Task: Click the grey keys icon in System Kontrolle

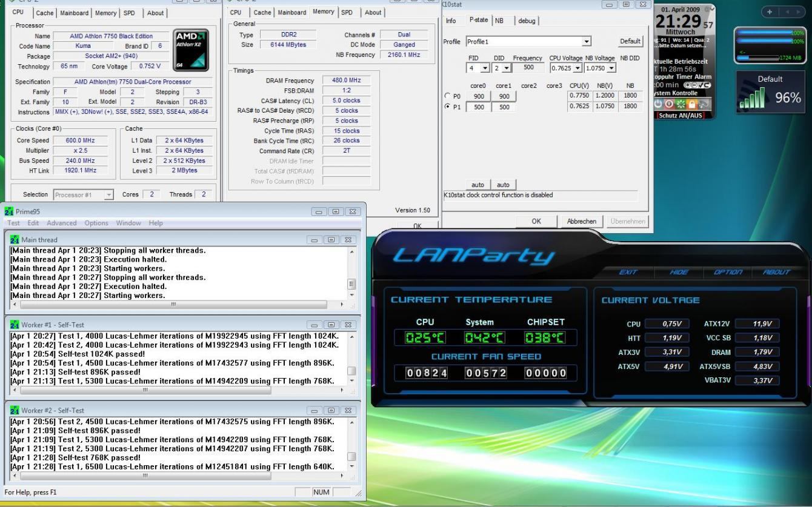Action: (x=704, y=104)
